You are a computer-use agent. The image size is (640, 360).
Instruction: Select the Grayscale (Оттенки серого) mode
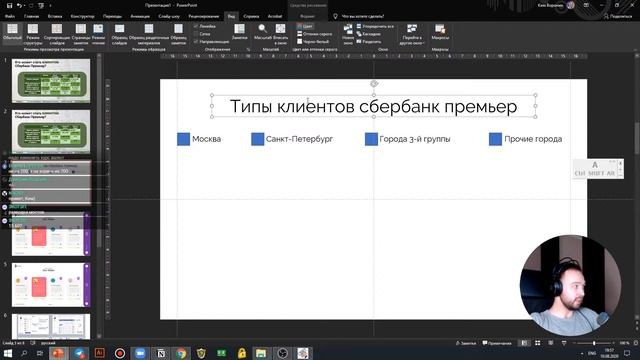pyautogui.click(x=314, y=34)
